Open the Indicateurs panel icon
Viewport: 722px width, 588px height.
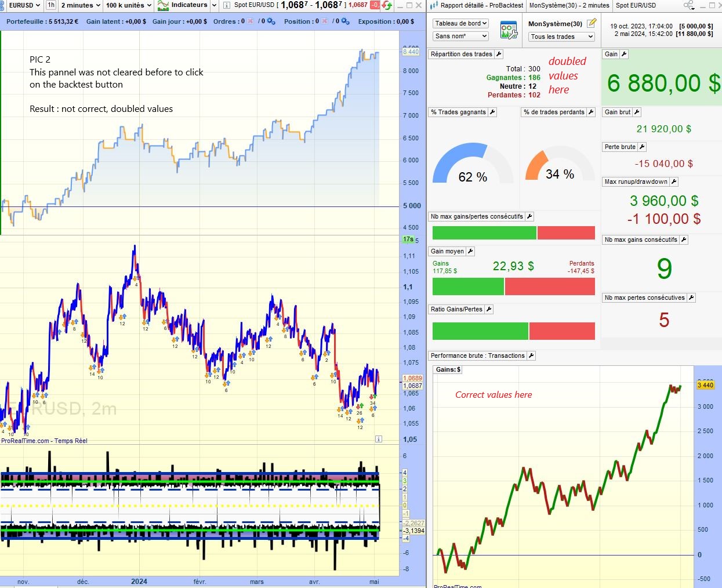click(164, 5)
